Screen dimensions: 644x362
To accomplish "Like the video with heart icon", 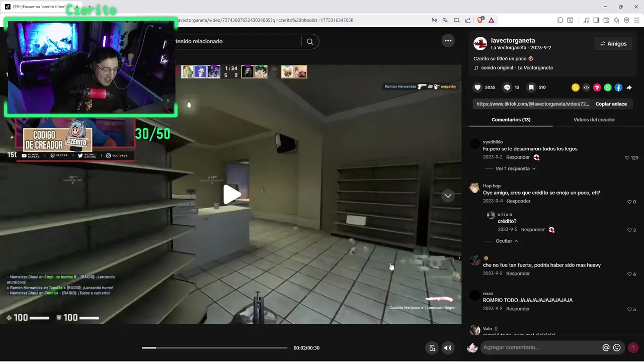I will coord(477,87).
